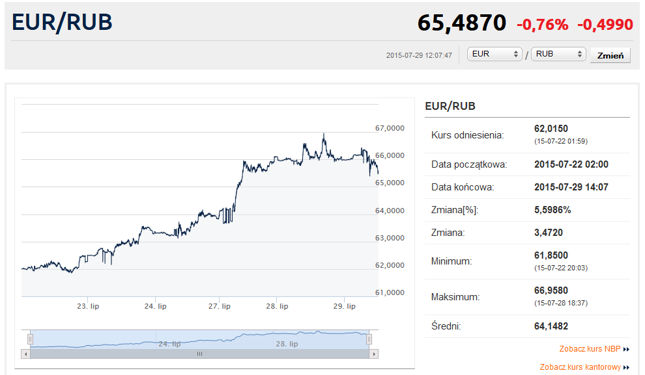645x375 pixels.
Task: Open the Zobacz kurs kantorowy link
Action: (580, 367)
